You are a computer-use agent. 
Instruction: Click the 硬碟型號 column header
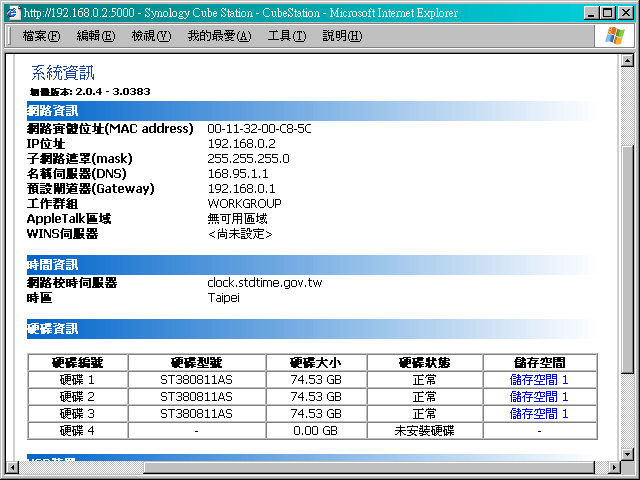[196, 362]
